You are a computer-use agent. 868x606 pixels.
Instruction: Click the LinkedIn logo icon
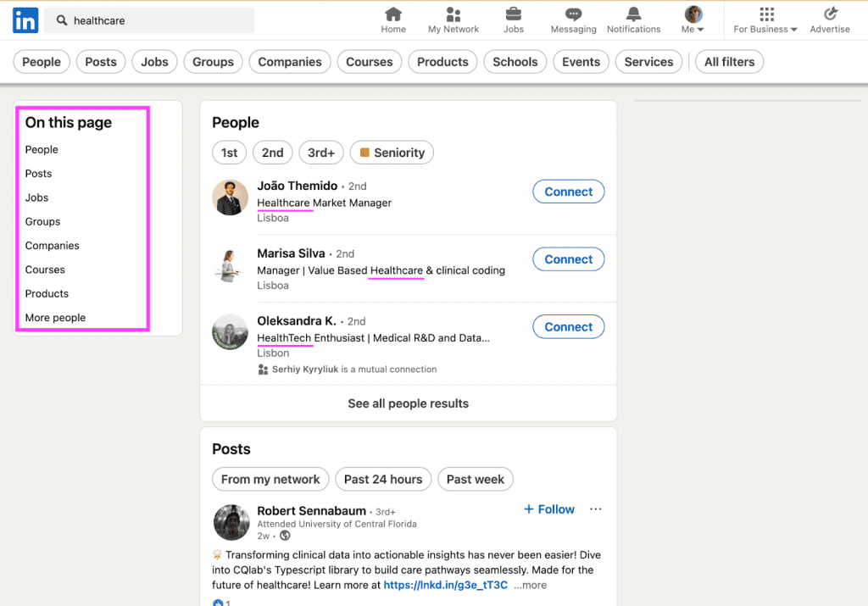25,20
